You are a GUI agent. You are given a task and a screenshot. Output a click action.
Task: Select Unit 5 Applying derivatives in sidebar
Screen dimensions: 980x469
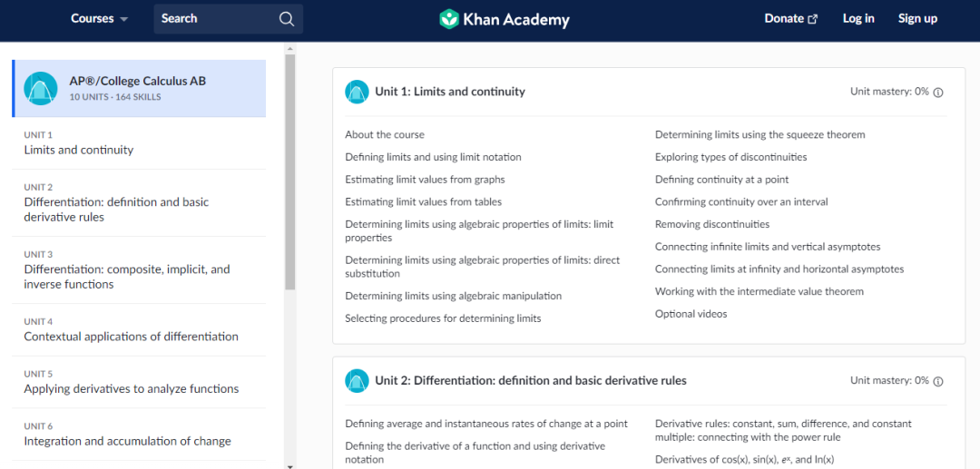pyautogui.click(x=139, y=382)
